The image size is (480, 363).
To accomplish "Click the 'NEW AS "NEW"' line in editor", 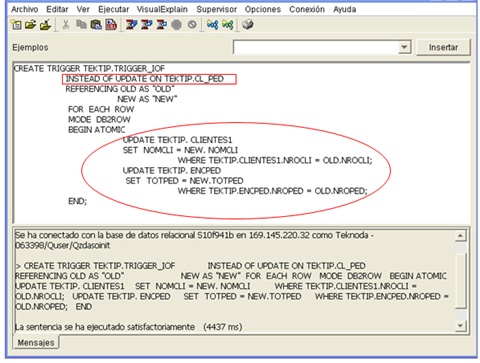I will (x=147, y=99).
